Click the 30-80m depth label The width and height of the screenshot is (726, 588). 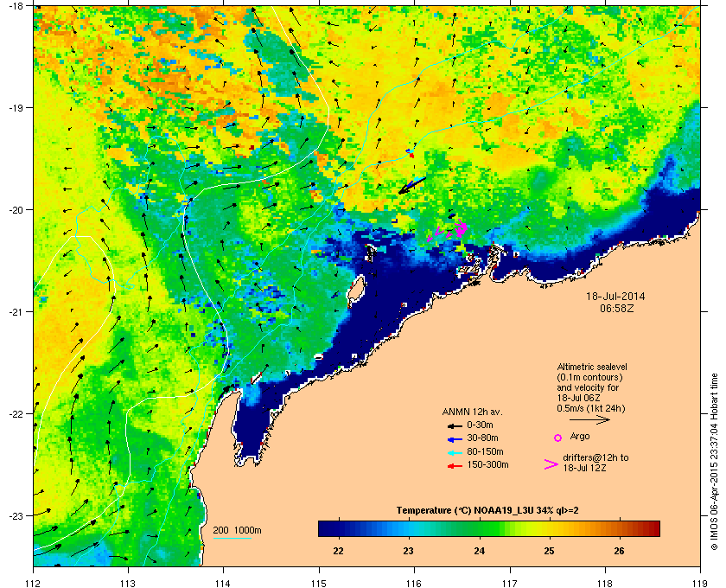click(x=482, y=438)
